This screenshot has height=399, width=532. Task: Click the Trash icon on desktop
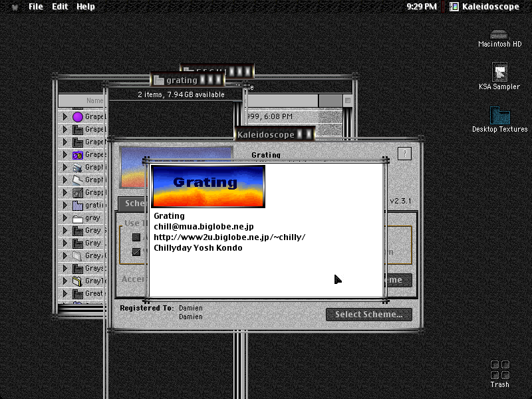[x=500, y=370]
